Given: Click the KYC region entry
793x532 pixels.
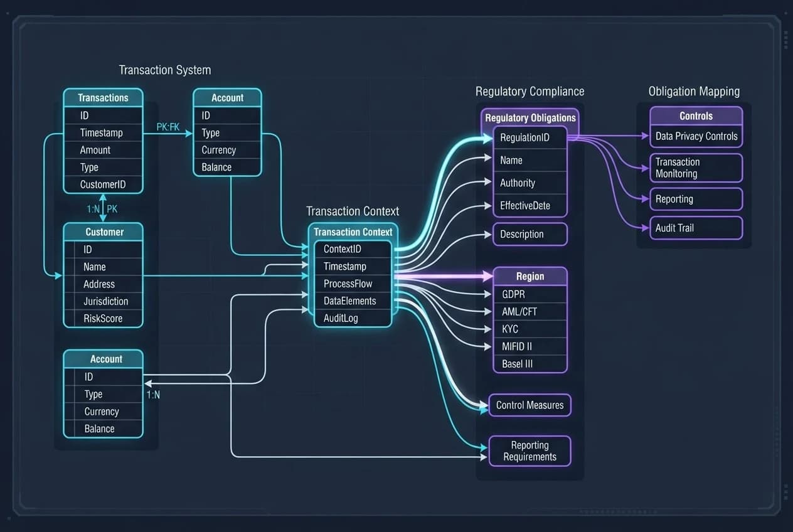Looking at the screenshot, I should point(530,329).
